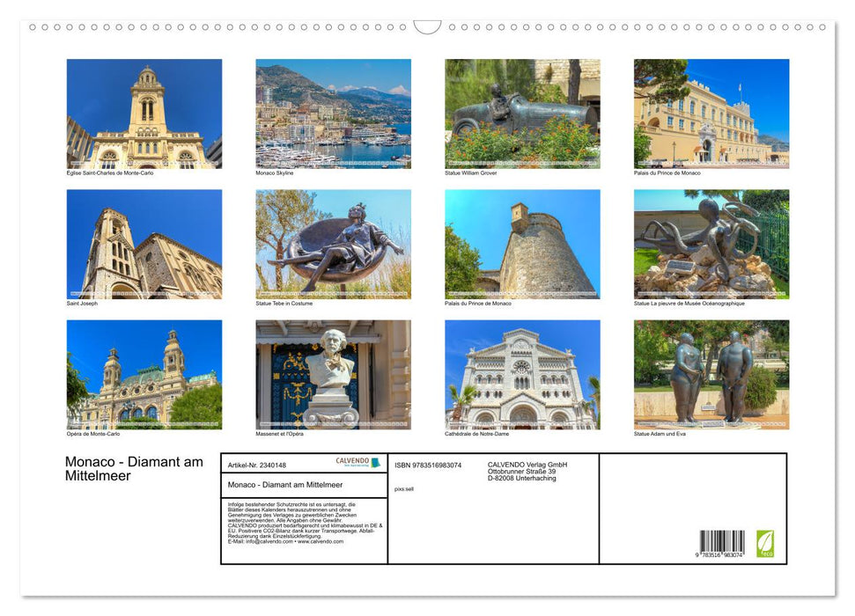Click the 'CALVENDO Verlag GmbH' address line
The height and width of the screenshot is (616, 855).
pos(527,465)
